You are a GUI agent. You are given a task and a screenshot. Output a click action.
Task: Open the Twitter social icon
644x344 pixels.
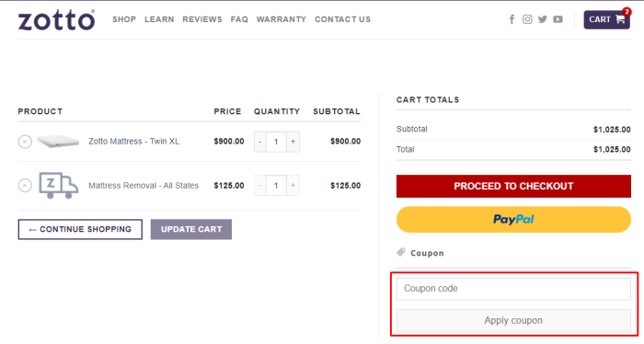click(543, 19)
